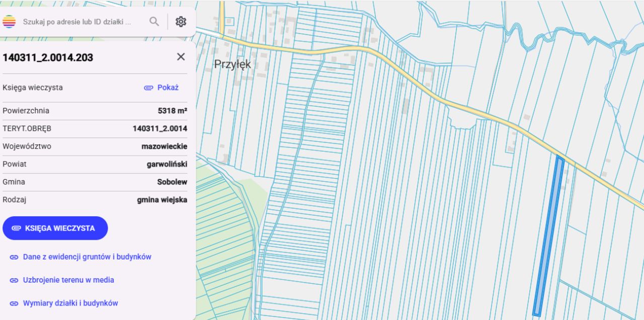Click the magnifying glass search icon
644x320 pixels.
pos(154,22)
